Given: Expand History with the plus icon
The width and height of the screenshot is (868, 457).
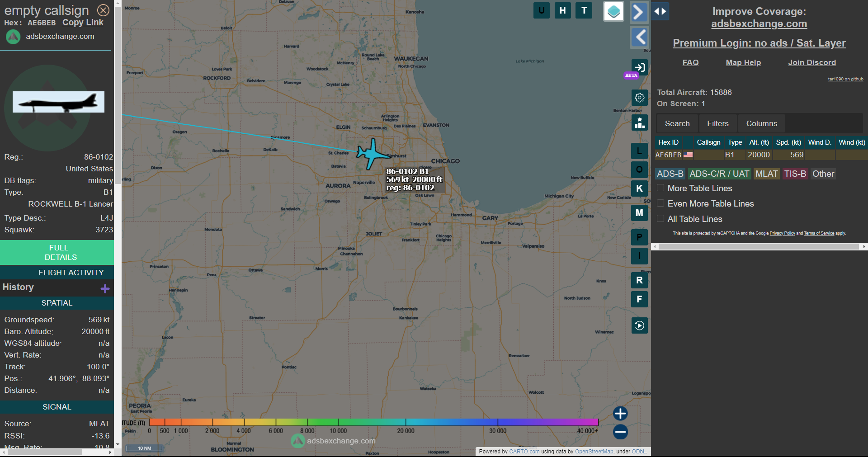Looking at the screenshot, I should tap(105, 288).
